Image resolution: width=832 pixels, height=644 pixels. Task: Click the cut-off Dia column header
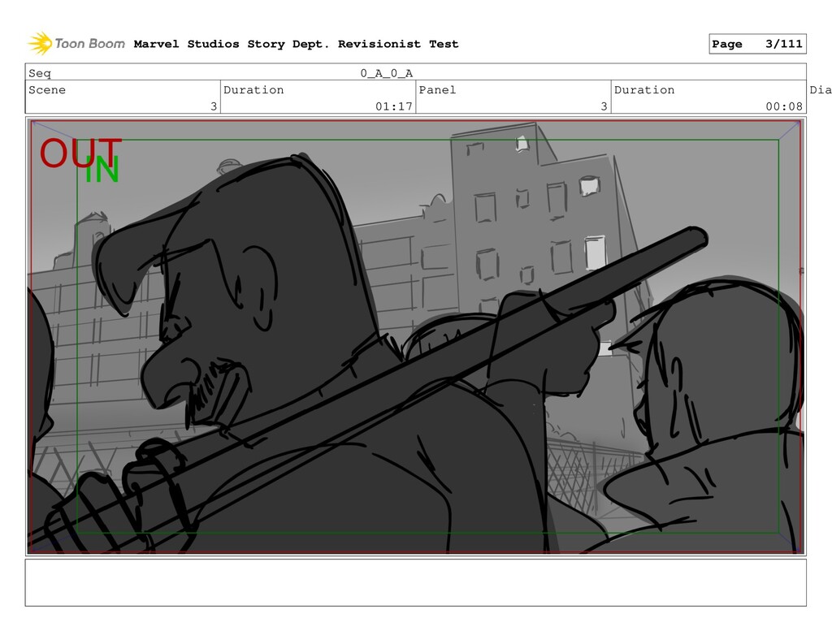coord(821,89)
